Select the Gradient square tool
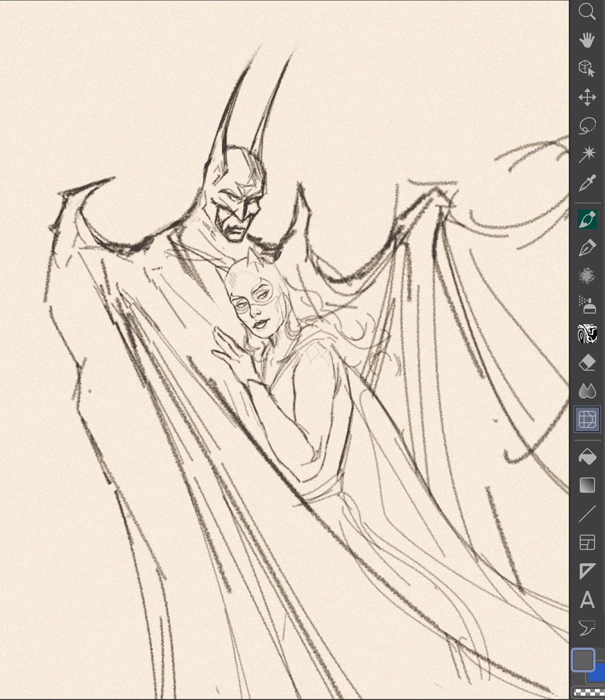 (587, 485)
